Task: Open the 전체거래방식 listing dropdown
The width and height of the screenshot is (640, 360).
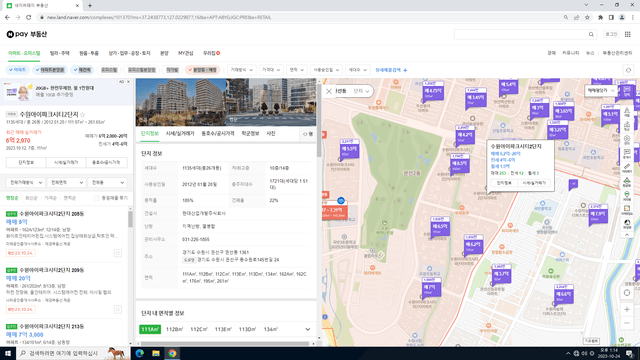Action: point(25,183)
